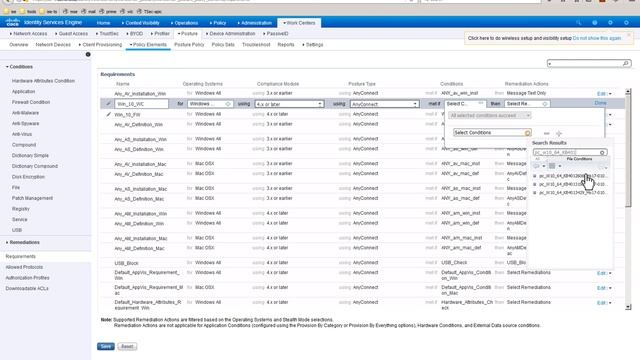
Task: Open the header search magnifier icon
Action: pos(578,23)
